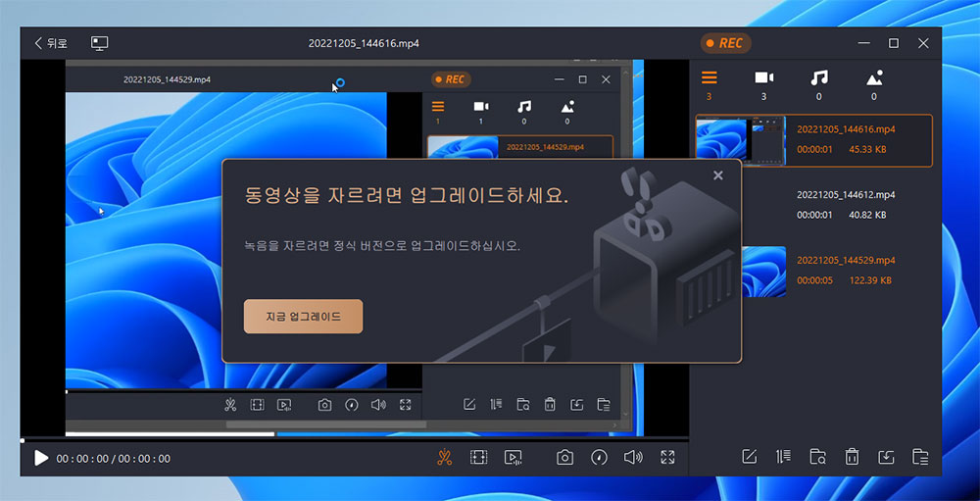This screenshot has width=980, height=501.
Task: Click the monitor icon next to 뒤로
Action: click(x=99, y=43)
